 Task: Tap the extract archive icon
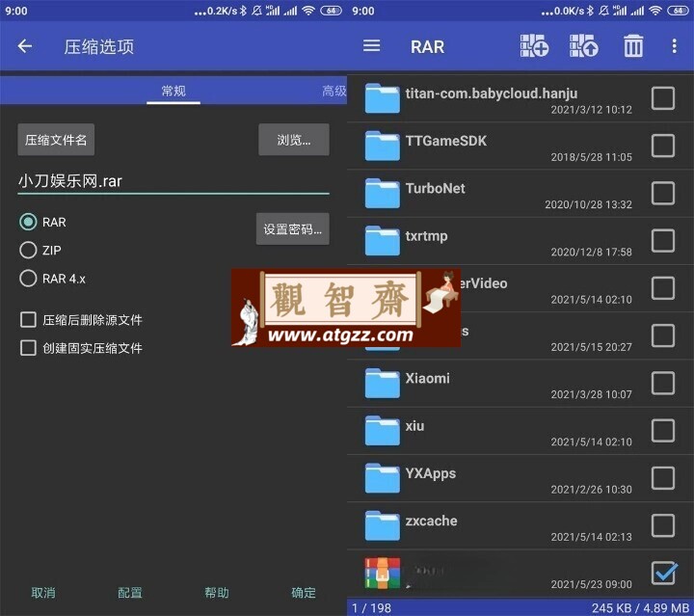click(584, 45)
